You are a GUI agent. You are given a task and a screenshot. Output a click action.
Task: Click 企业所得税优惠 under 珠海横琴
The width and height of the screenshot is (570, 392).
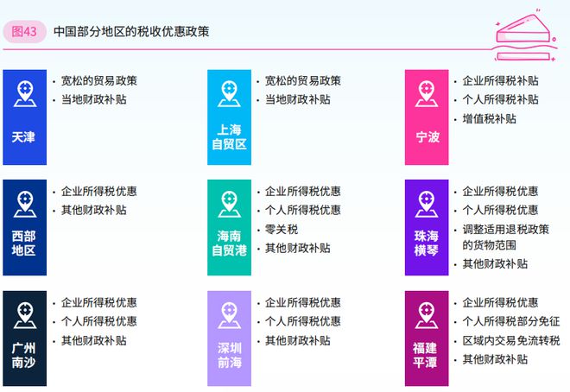click(500, 191)
